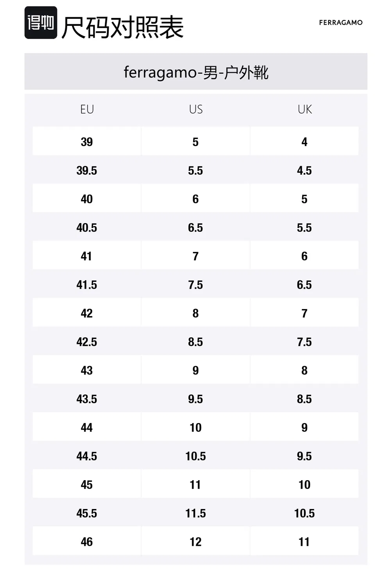Click the 得物 app logo icon
This screenshot has width=392, height=586.
pos(41,23)
